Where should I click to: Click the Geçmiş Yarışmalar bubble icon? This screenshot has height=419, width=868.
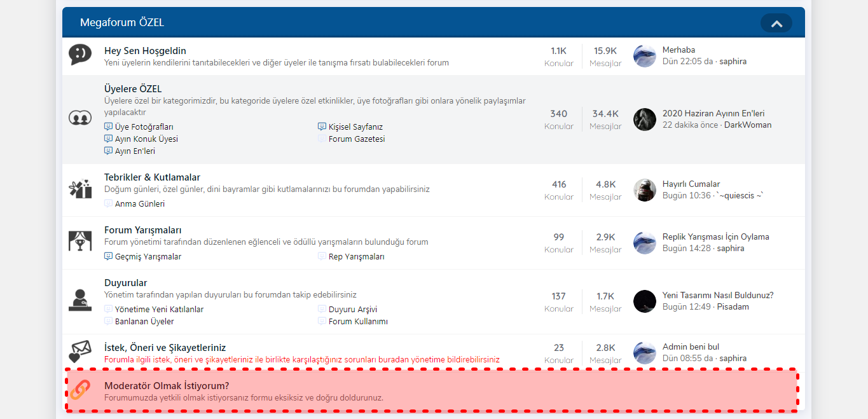coord(108,256)
